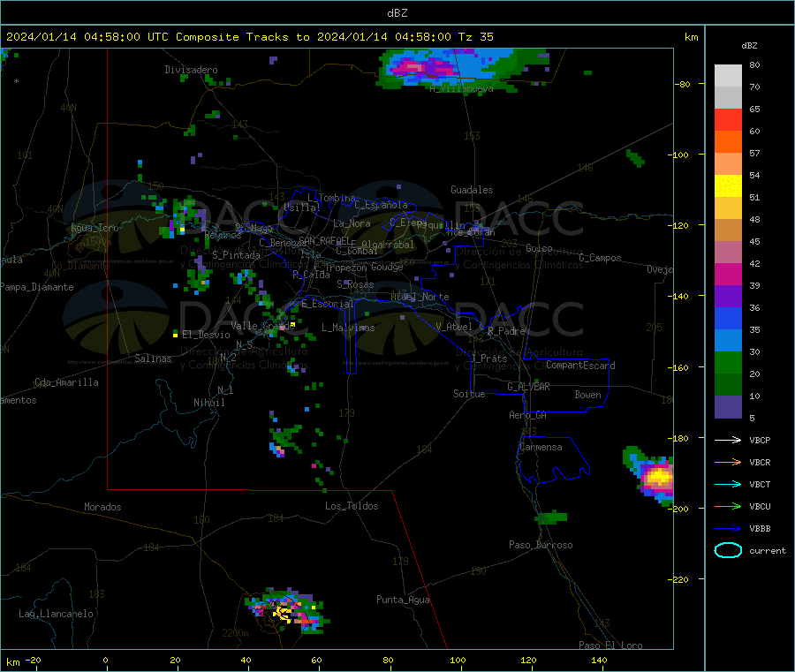Click the dBZ title at top
The height and width of the screenshot is (672, 795).
click(397, 13)
